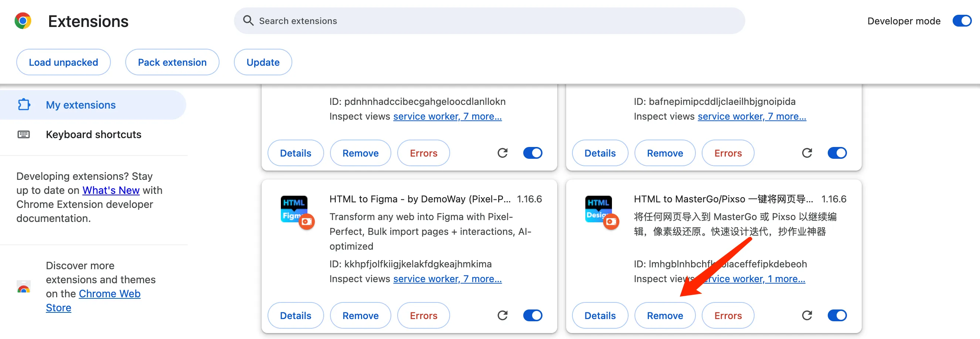Inspect service worker for ID pdnhnhadccibecgahgeloocdlanllokn
The width and height of the screenshot is (980, 339).
click(x=448, y=116)
